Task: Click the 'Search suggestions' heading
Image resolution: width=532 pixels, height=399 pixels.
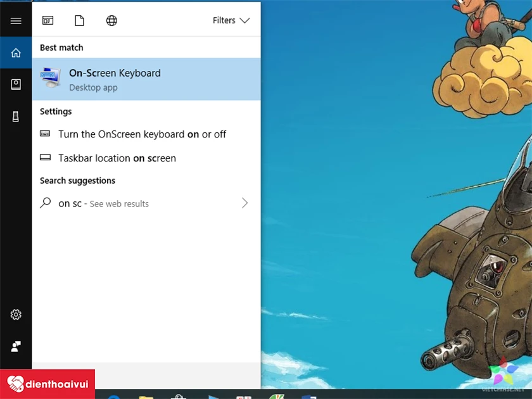Action: 77,180
